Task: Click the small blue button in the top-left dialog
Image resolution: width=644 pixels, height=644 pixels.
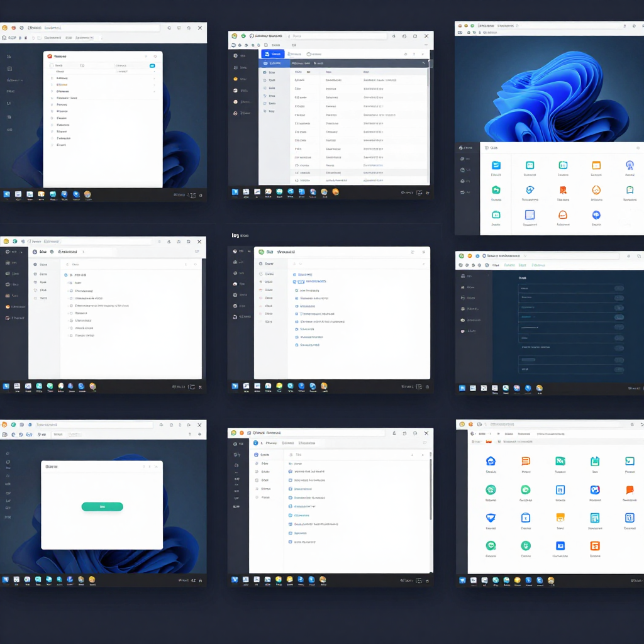Action: [152, 65]
